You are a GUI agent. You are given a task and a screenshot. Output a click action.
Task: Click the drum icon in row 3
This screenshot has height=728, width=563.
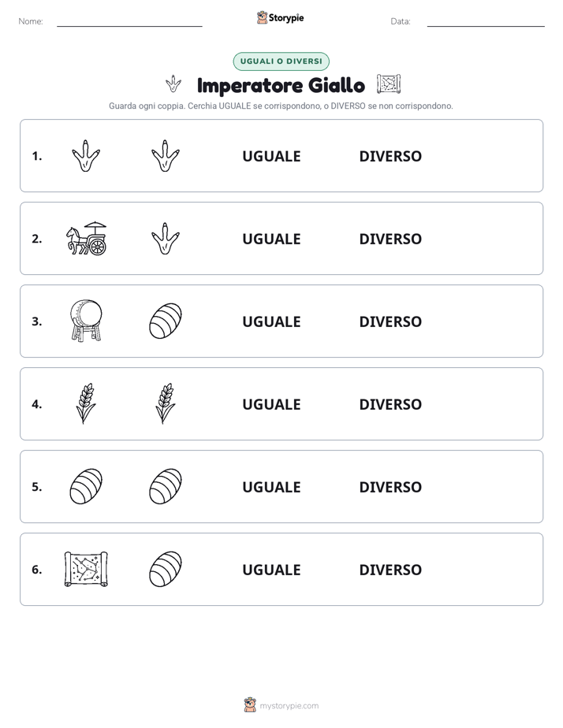point(86,321)
